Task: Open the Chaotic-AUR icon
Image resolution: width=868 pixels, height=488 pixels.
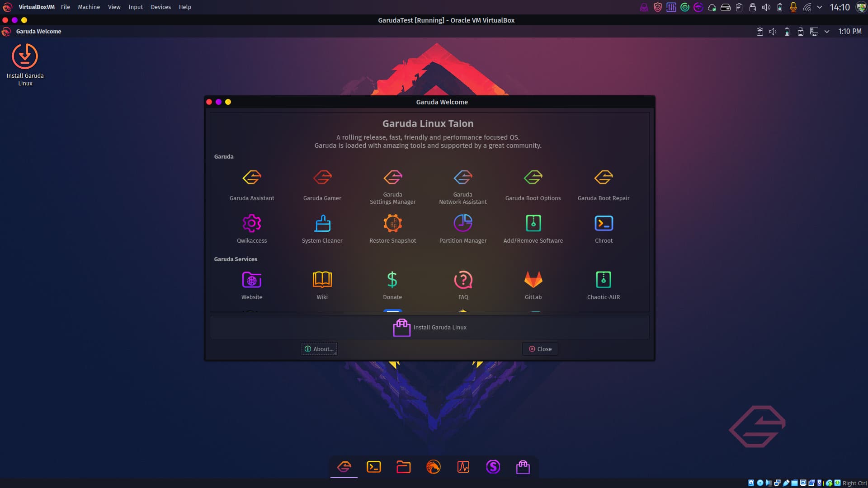Action: coord(604,280)
